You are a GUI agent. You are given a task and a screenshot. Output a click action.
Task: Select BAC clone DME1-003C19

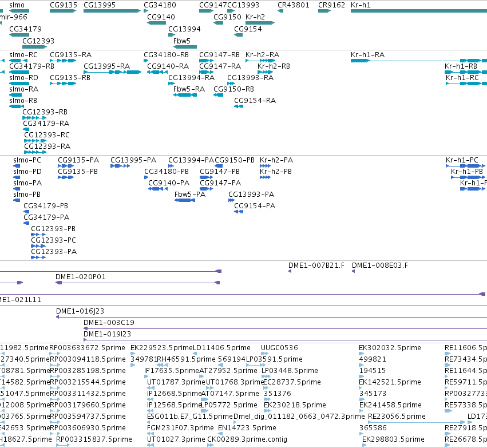[x=109, y=323]
